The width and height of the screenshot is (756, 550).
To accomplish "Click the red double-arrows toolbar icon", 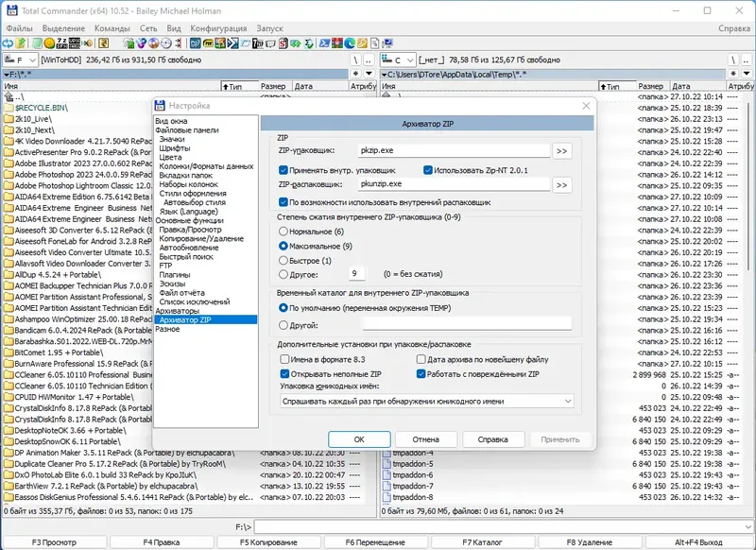I will tap(179, 43).
